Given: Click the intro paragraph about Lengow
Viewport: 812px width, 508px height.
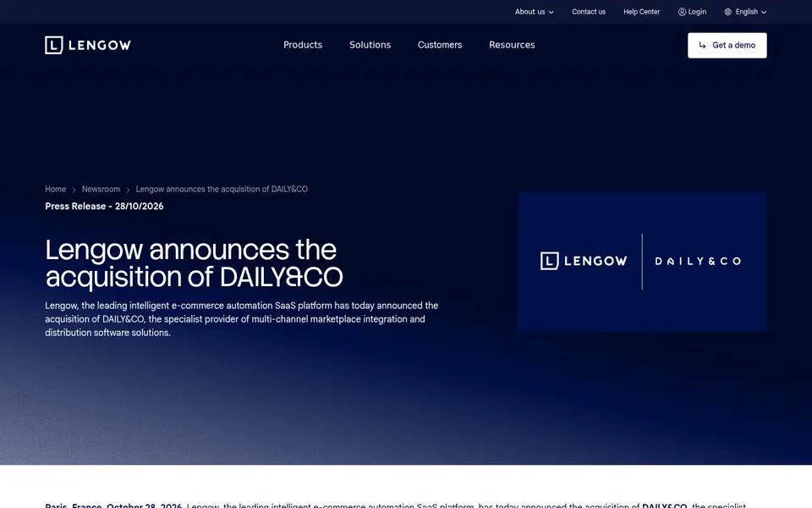Looking at the screenshot, I should (242, 319).
